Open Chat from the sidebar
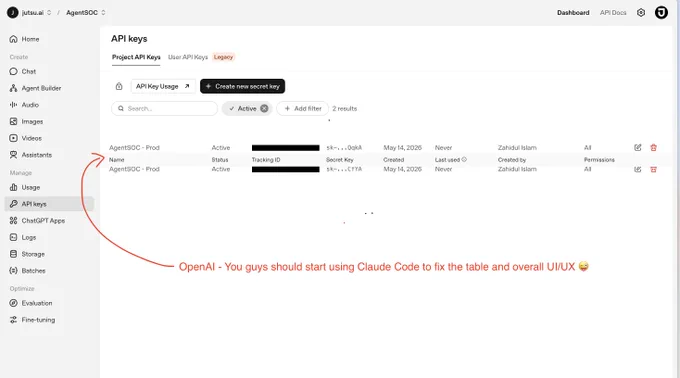The image size is (680, 378). pyautogui.click(x=23, y=72)
